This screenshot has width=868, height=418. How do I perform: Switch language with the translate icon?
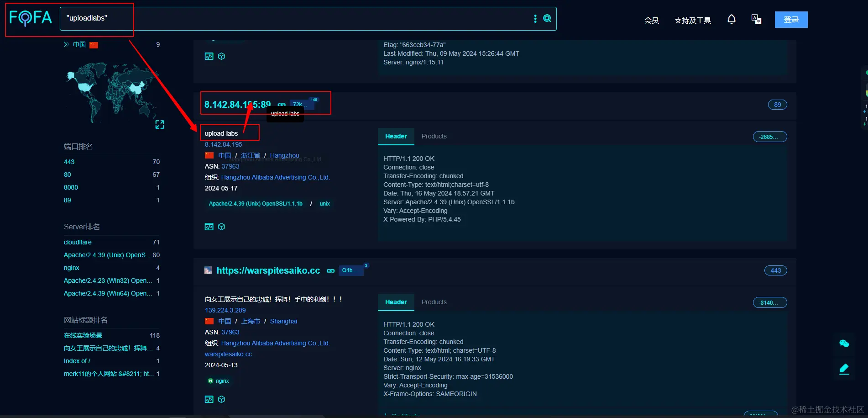[x=756, y=19]
